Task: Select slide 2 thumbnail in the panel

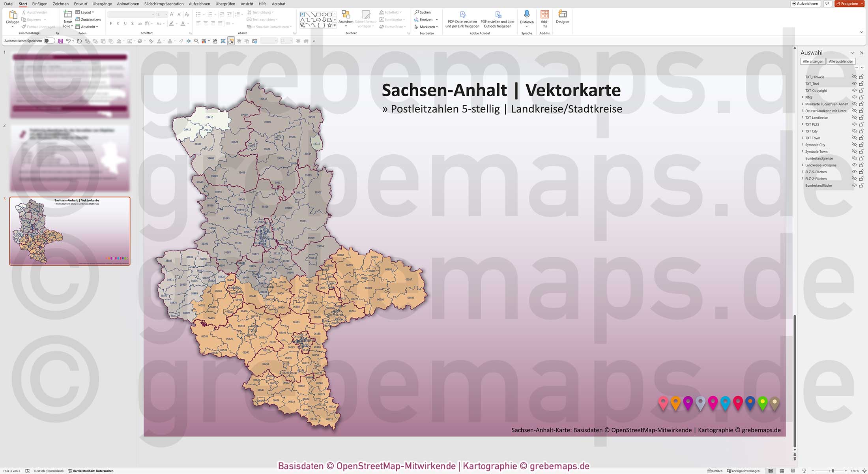Action: pyautogui.click(x=69, y=157)
